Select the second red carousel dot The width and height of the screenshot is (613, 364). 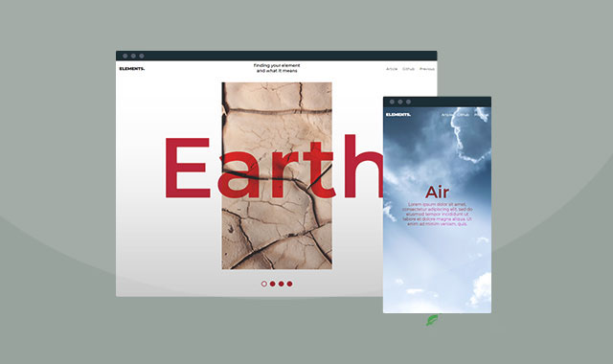(273, 284)
